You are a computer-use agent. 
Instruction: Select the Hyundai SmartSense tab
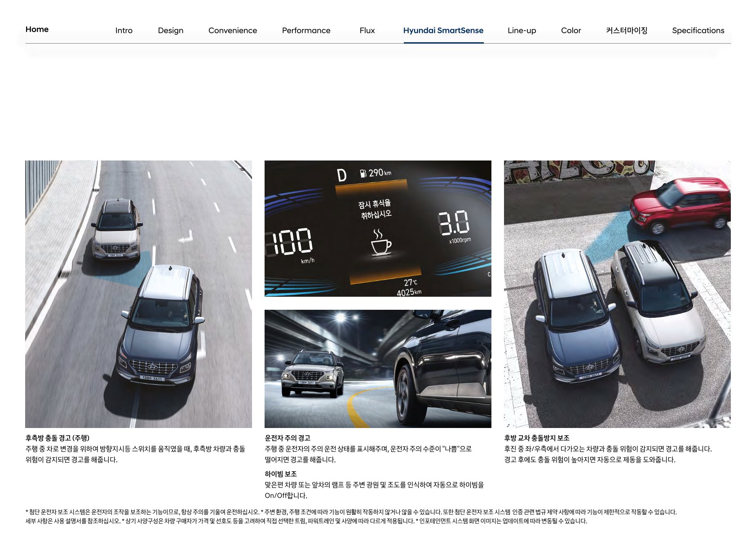(443, 31)
